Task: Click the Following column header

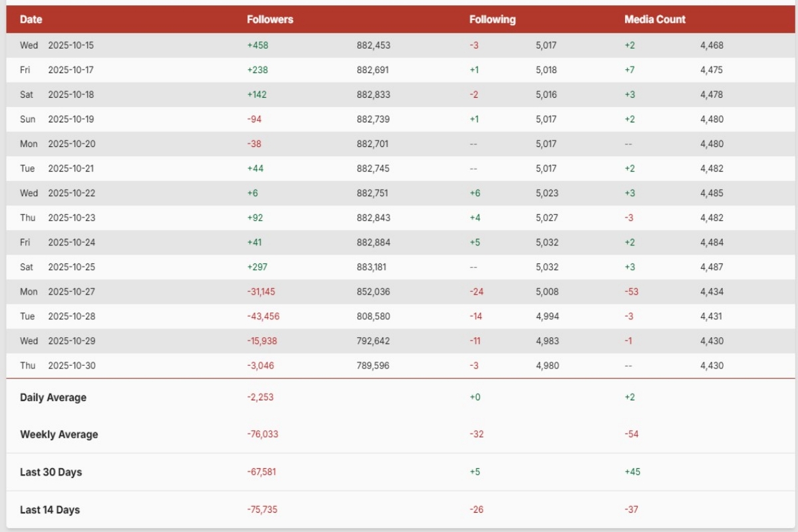Action: tap(492, 19)
